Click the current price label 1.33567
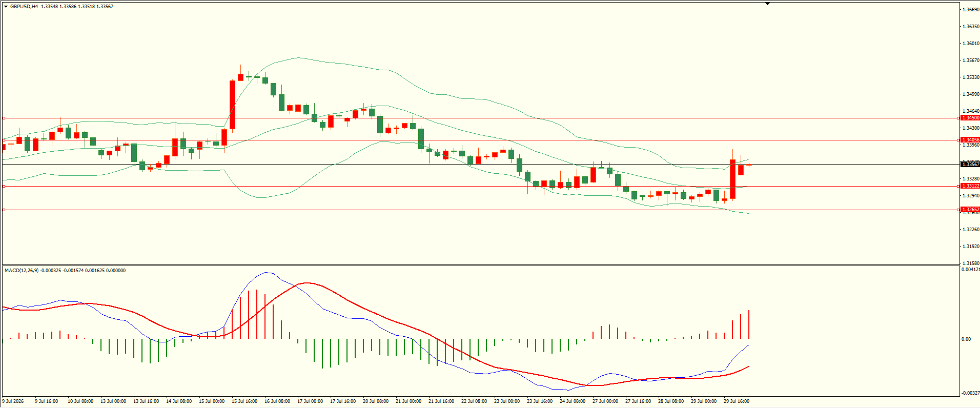Viewport: 980px width, 408px height. 970,165
